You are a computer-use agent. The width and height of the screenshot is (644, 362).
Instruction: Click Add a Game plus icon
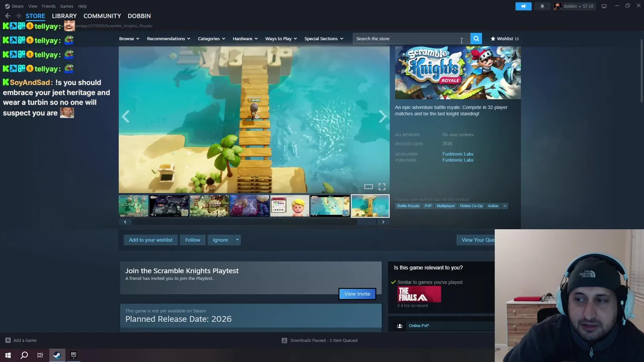(8, 340)
